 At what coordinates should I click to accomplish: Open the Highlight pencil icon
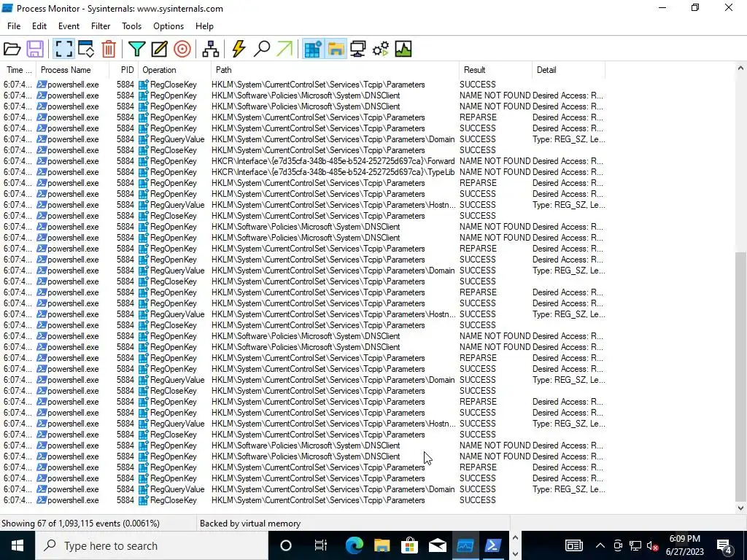(159, 49)
